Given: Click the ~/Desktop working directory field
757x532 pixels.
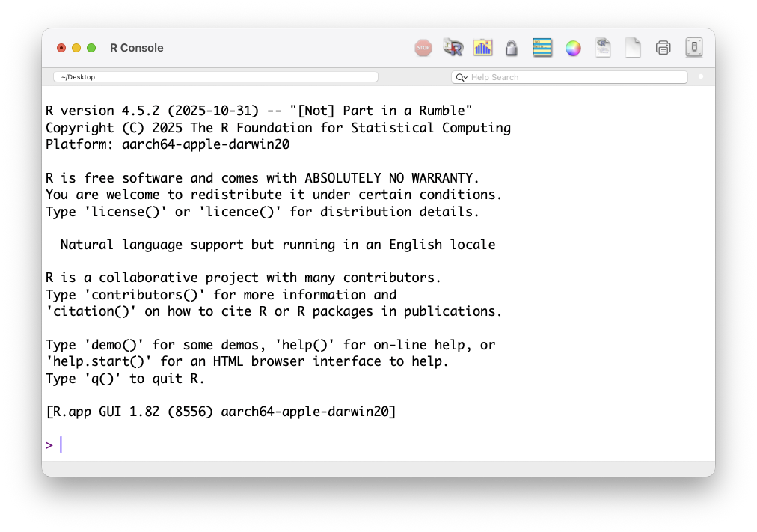Looking at the screenshot, I should (x=215, y=76).
